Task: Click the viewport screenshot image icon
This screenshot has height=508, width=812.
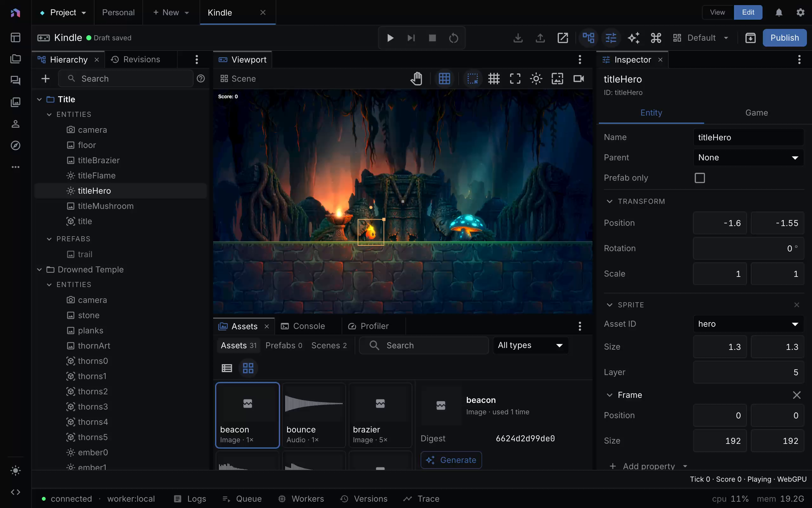Action: click(x=557, y=79)
